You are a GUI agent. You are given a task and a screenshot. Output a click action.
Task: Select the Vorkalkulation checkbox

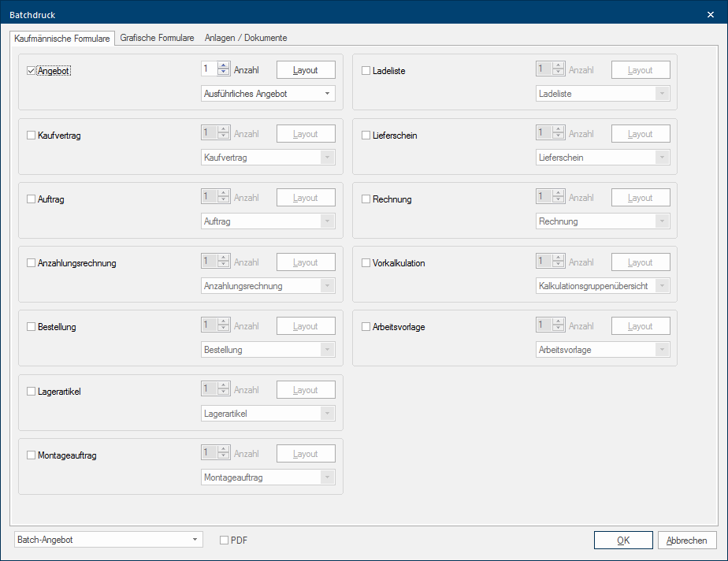pyautogui.click(x=366, y=263)
